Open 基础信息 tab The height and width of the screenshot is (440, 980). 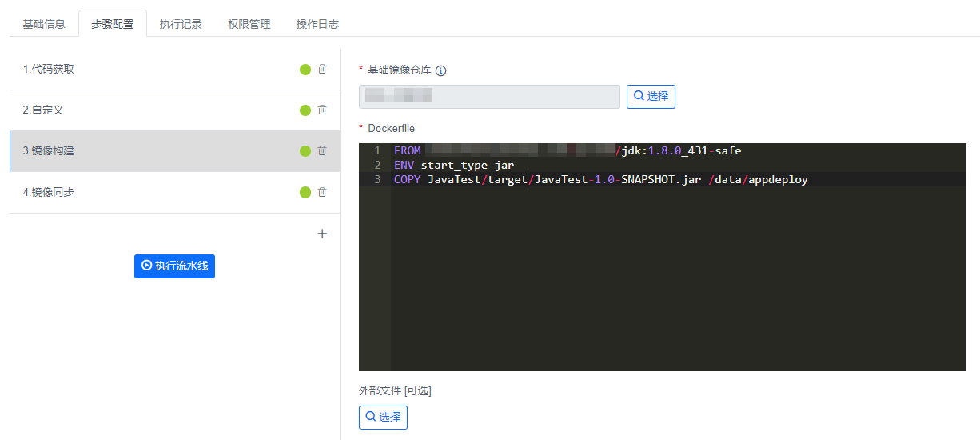44,24
